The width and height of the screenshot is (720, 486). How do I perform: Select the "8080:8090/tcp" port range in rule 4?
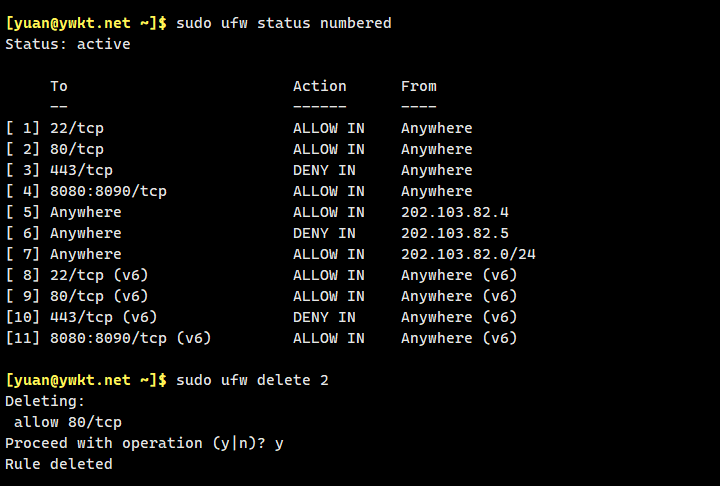pyautogui.click(x=108, y=191)
